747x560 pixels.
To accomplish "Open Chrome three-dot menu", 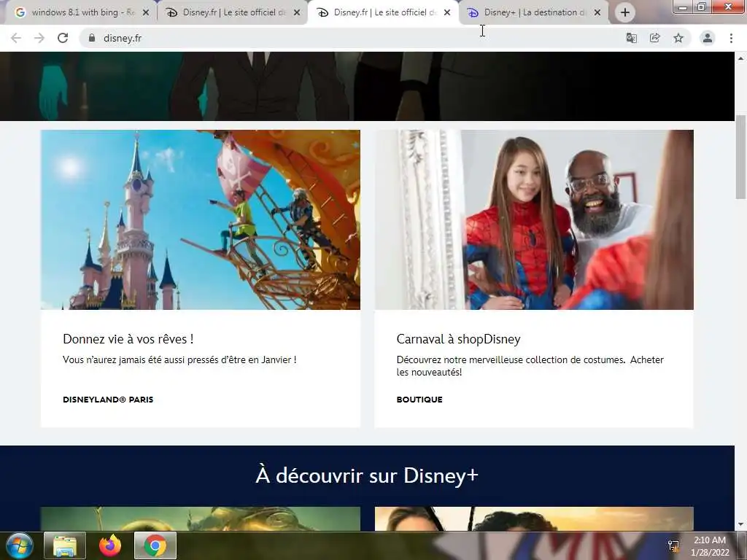I will tap(731, 38).
